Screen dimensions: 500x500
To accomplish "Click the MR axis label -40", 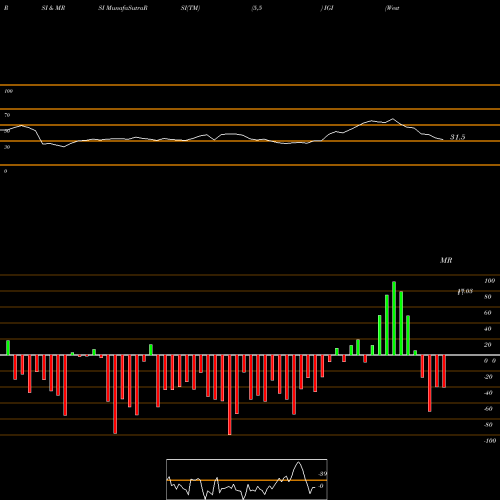I will 488,393.
